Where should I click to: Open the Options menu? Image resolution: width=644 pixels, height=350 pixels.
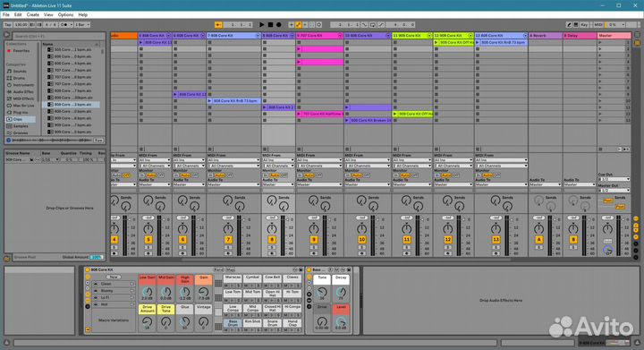[65, 14]
